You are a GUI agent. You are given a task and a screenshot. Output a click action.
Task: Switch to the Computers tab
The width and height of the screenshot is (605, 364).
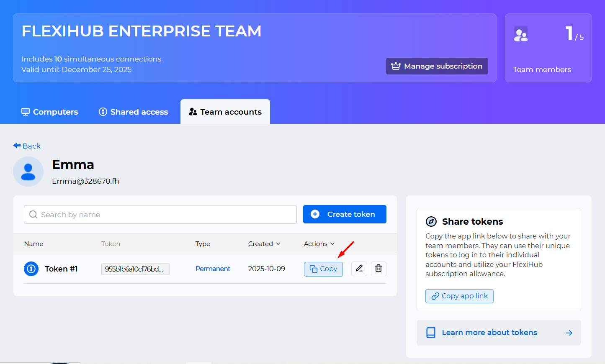(49, 112)
